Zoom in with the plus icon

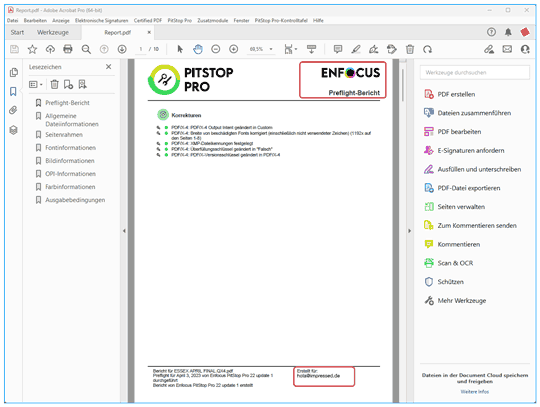pos(233,49)
